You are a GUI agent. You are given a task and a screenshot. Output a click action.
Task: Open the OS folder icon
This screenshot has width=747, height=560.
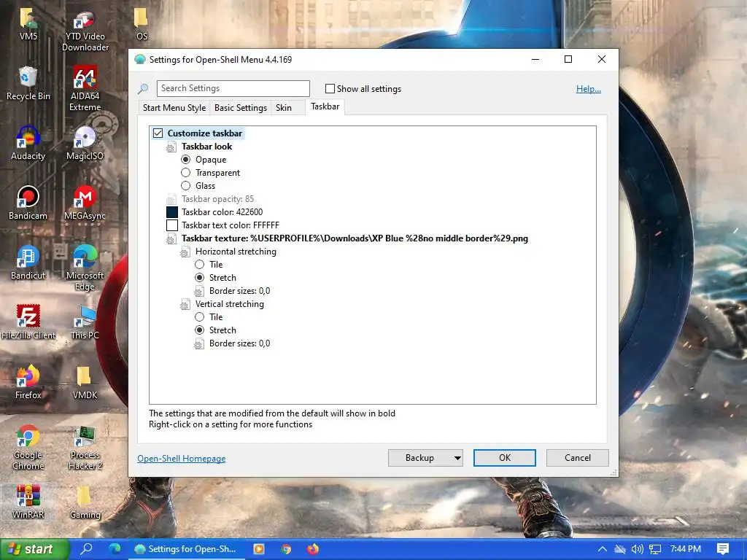tap(142, 24)
